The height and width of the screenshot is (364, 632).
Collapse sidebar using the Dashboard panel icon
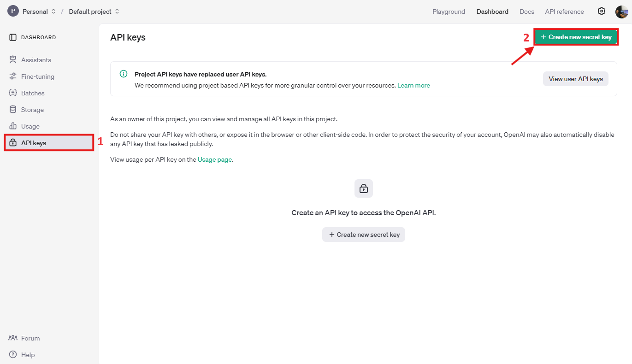13,37
